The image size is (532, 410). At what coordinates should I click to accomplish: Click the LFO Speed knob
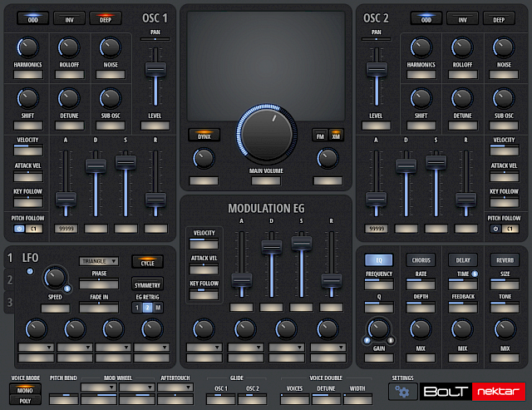pyautogui.click(x=54, y=277)
